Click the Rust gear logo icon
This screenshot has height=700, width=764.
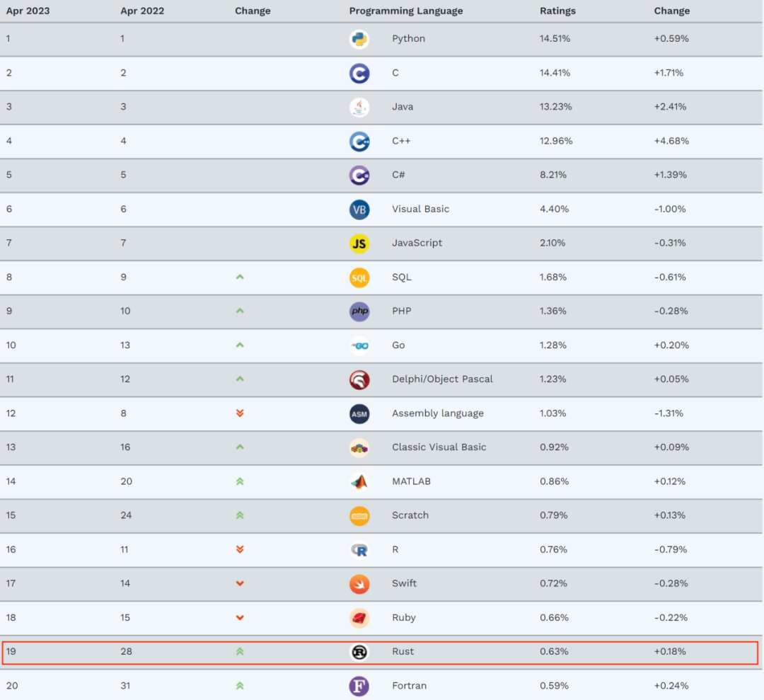coord(359,652)
